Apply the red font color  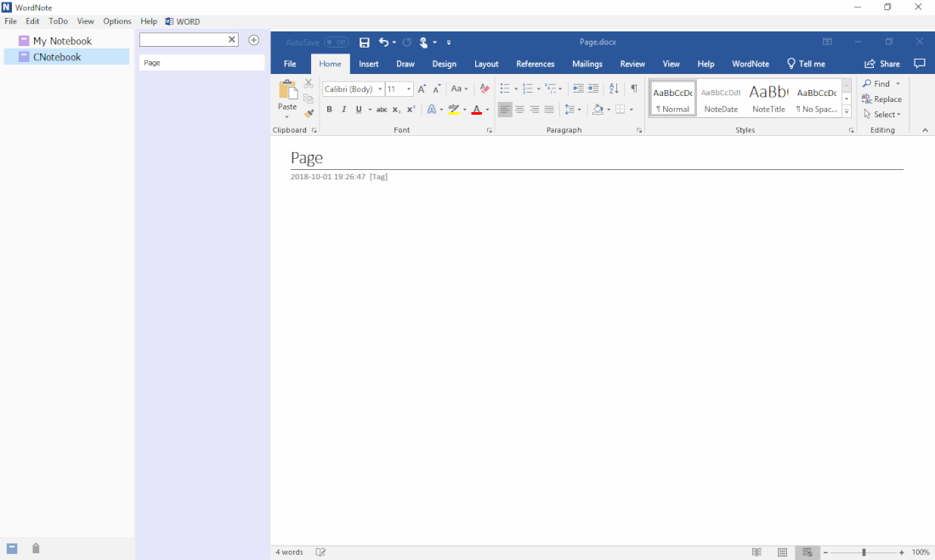[477, 110]
